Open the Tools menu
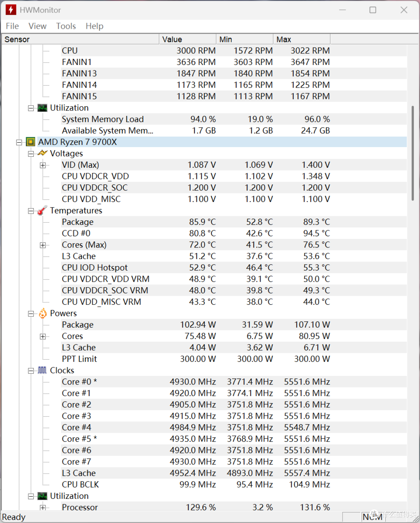 (x=66, y=26)
